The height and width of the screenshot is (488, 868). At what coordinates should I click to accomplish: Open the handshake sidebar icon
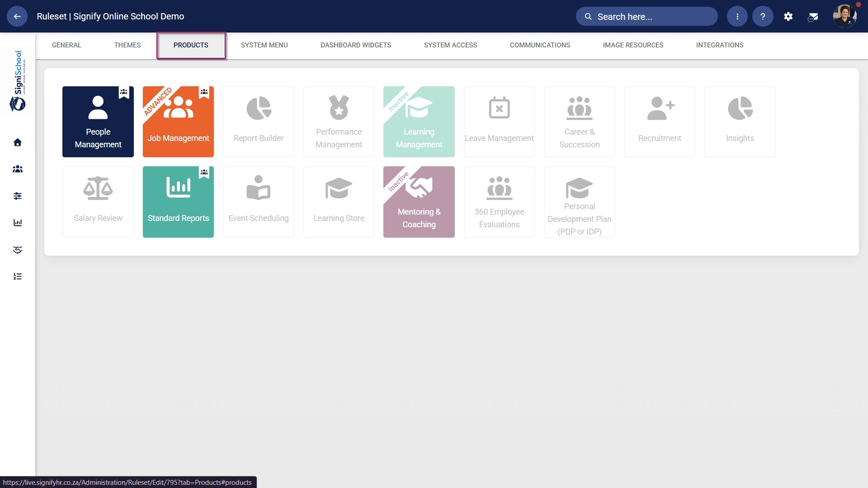[x=18, y=249]
